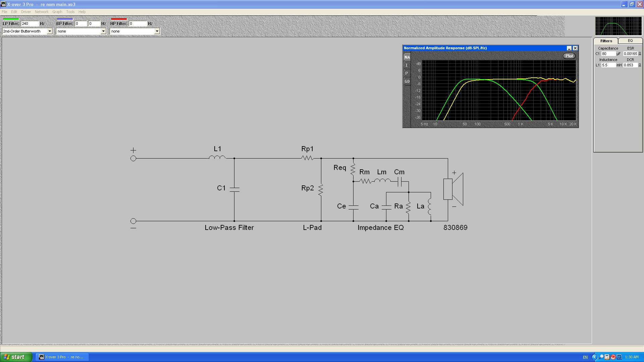Open the 2nd-Order Butterworth LP filter dropdown
644x362 pixels.
[x=50, y=31]
